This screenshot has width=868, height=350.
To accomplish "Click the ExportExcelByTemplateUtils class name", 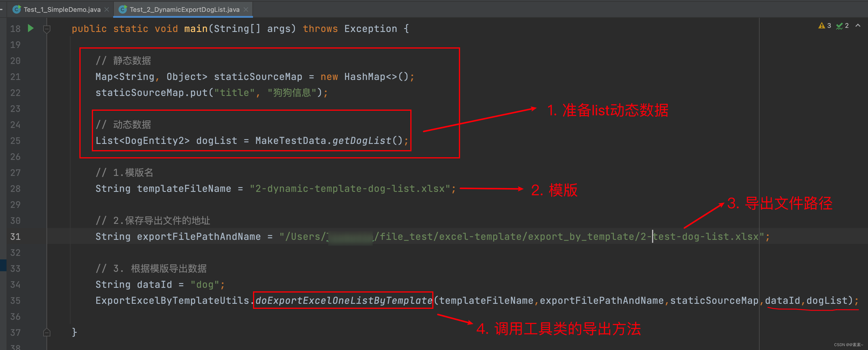I will click(172, 301).
